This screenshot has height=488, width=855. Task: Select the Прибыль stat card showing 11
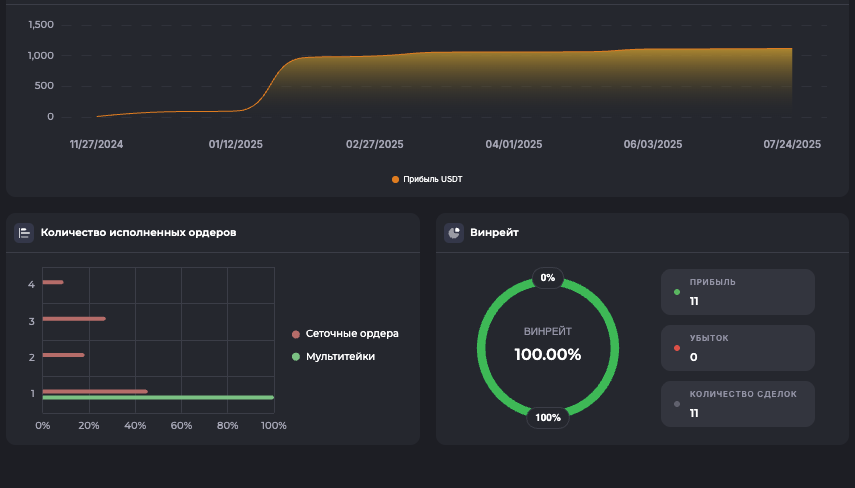coord(738,292)
